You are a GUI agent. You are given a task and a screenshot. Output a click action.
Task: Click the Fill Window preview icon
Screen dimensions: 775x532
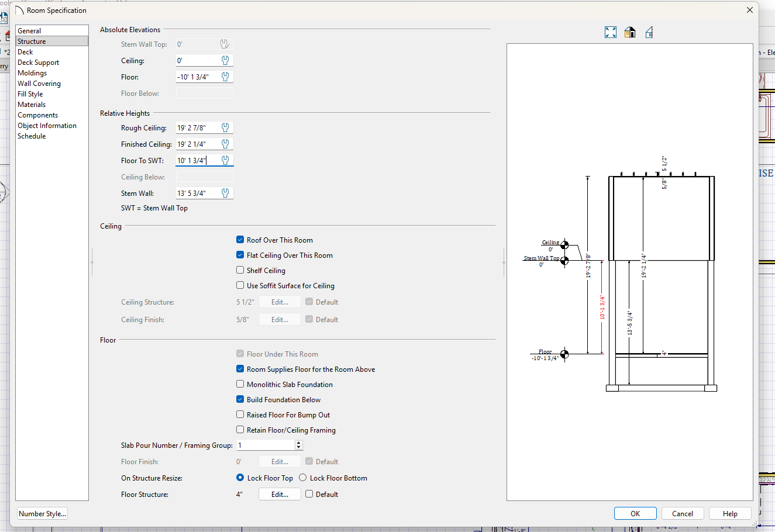point(610,32)
